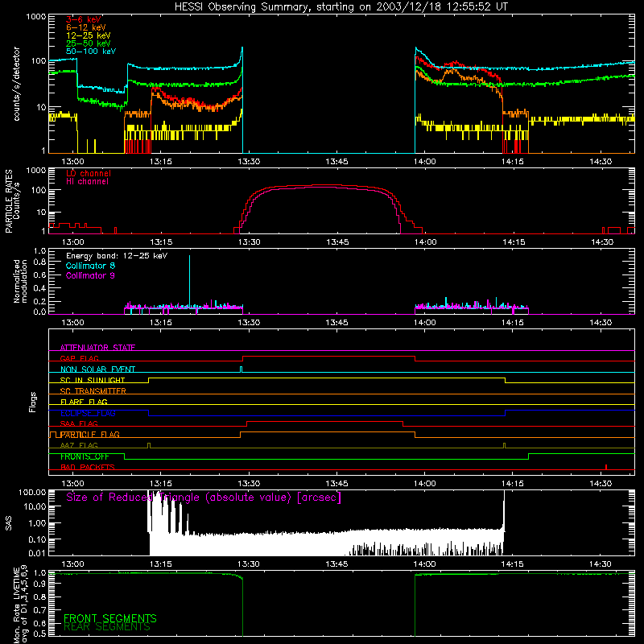Click the FRONT SEGMENTS legend label
The image size is (644, 644).
[110, 618]
